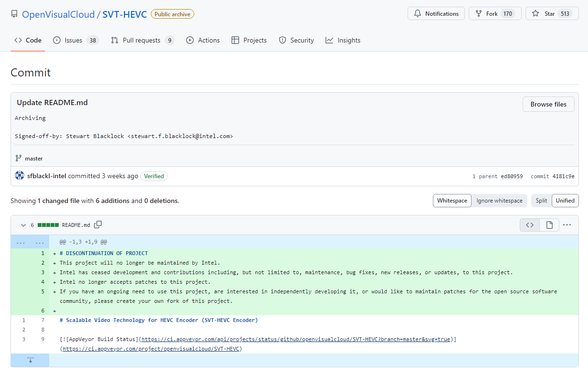
Task: Click the Update README.md commit title
Action: [52, 102]
